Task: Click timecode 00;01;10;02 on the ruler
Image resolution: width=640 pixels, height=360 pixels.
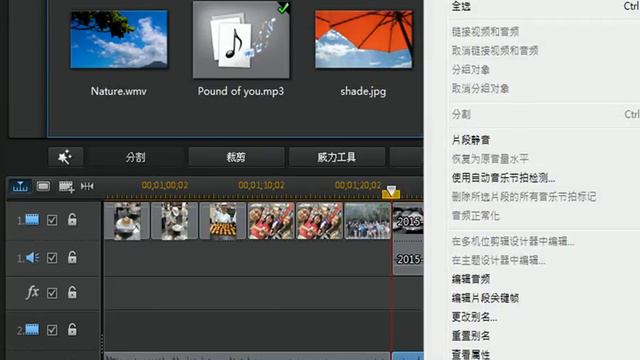Action: (261, 185)
